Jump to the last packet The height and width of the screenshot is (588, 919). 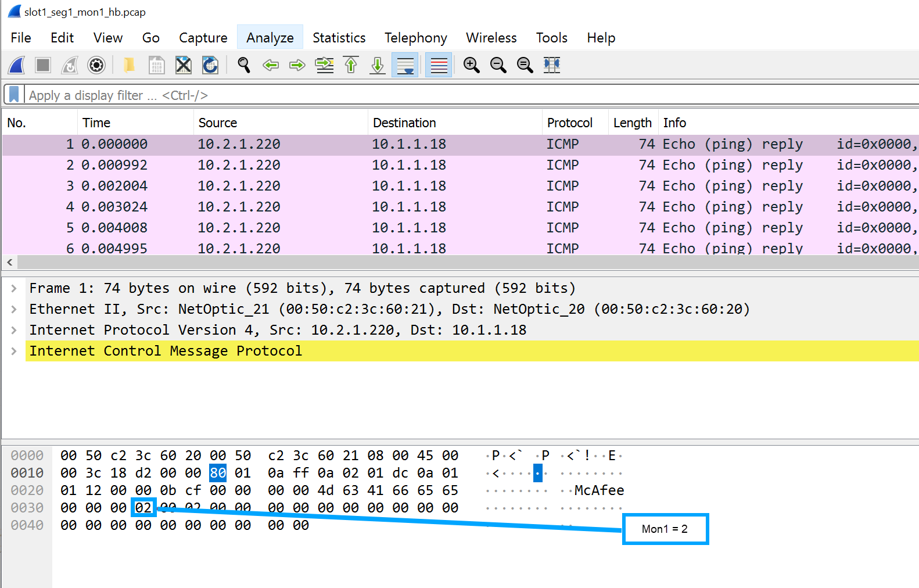click(378, 65)
